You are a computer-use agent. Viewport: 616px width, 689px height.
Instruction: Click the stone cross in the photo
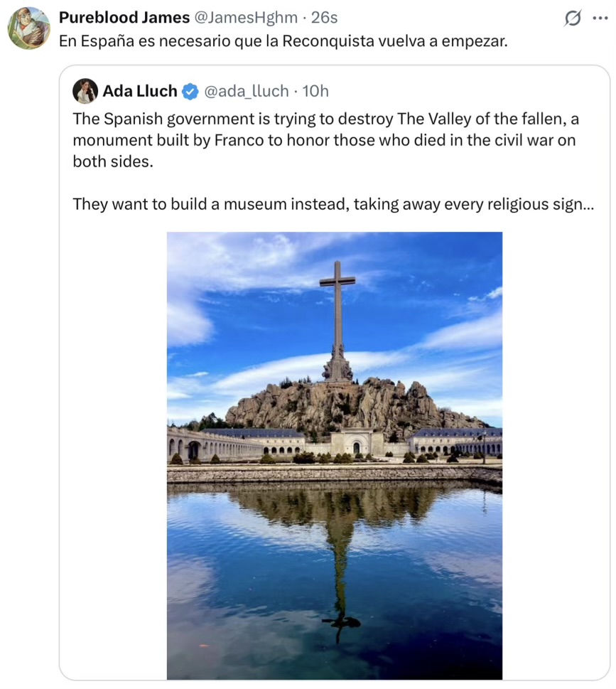337,313
